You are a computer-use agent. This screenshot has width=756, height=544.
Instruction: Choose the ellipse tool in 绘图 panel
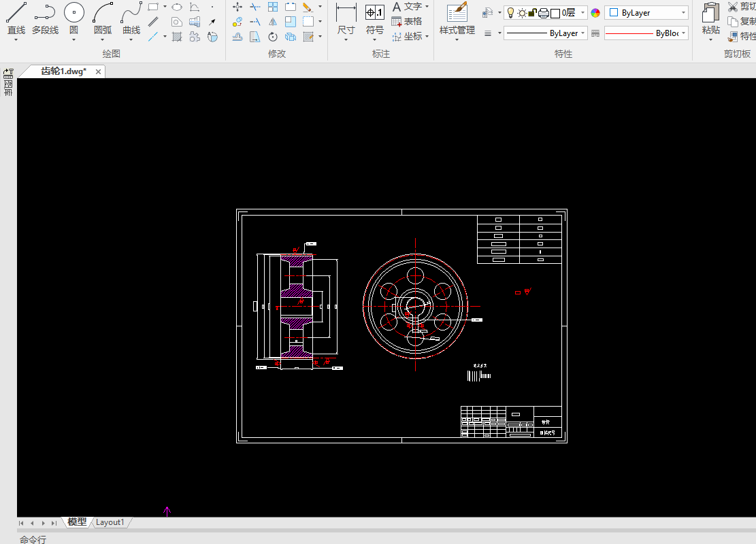click(x=177, y=7)
